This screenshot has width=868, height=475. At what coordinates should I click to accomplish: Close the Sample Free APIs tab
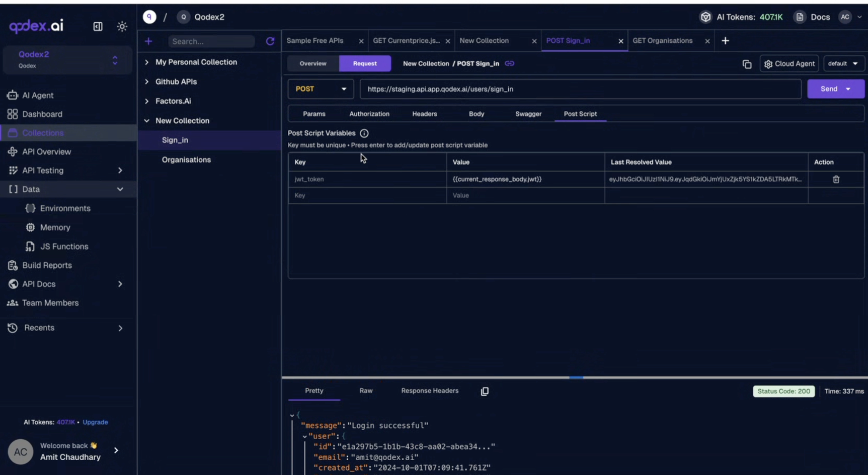[x=361, y=41]
